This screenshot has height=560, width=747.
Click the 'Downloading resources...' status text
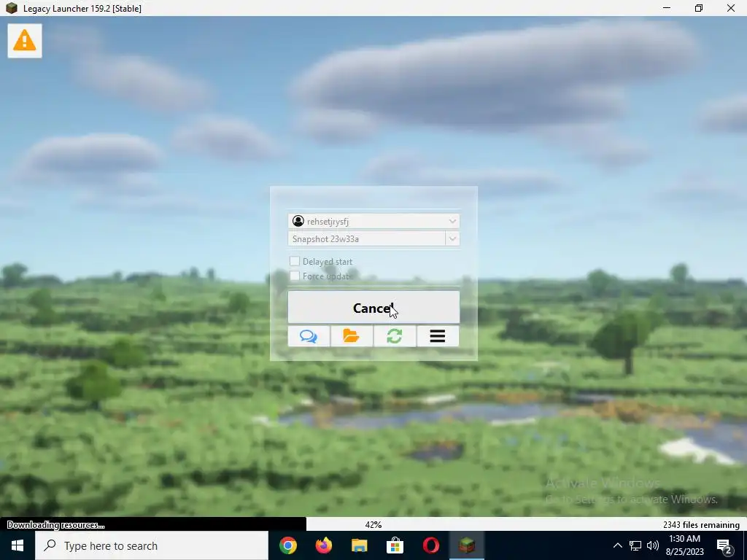point(55,525)
